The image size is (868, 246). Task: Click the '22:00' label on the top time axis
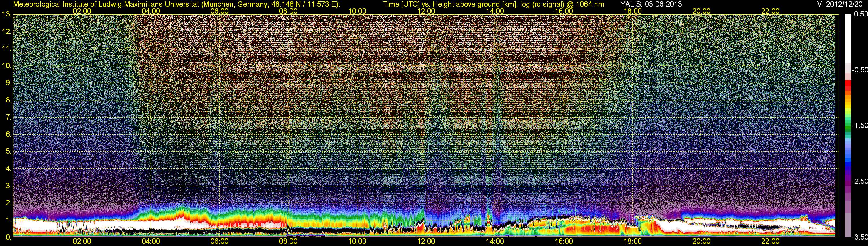(x=770, y=11)
